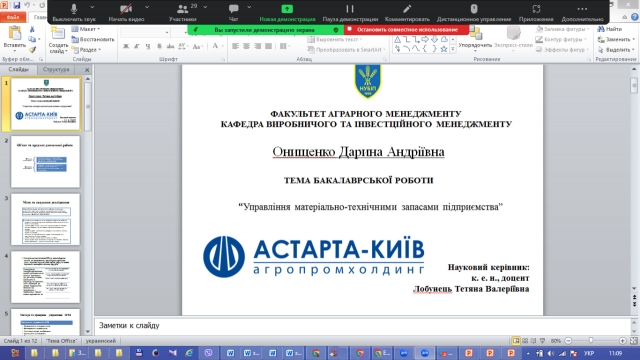Justify the text

click(x=268, y=46)
